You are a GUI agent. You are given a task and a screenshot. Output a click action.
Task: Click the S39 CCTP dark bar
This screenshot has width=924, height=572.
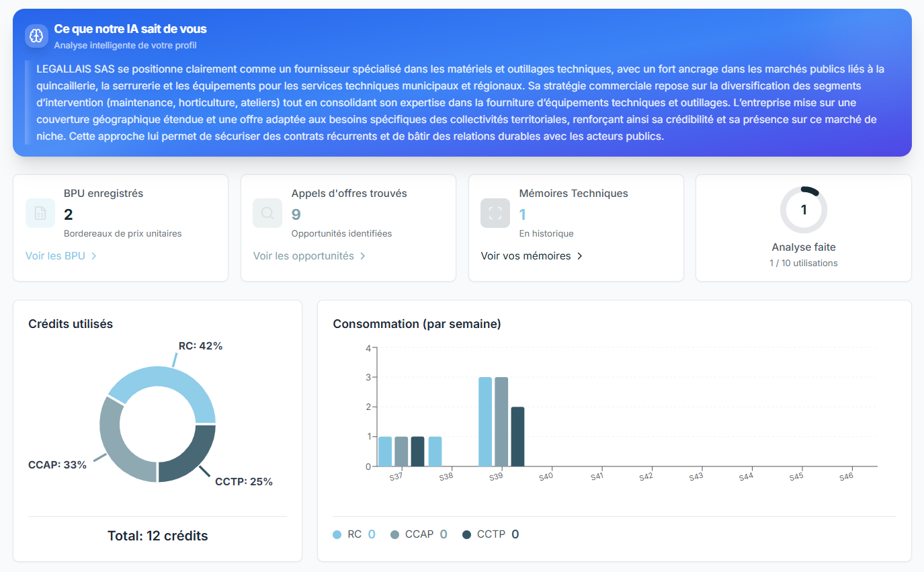click(517, 436)
